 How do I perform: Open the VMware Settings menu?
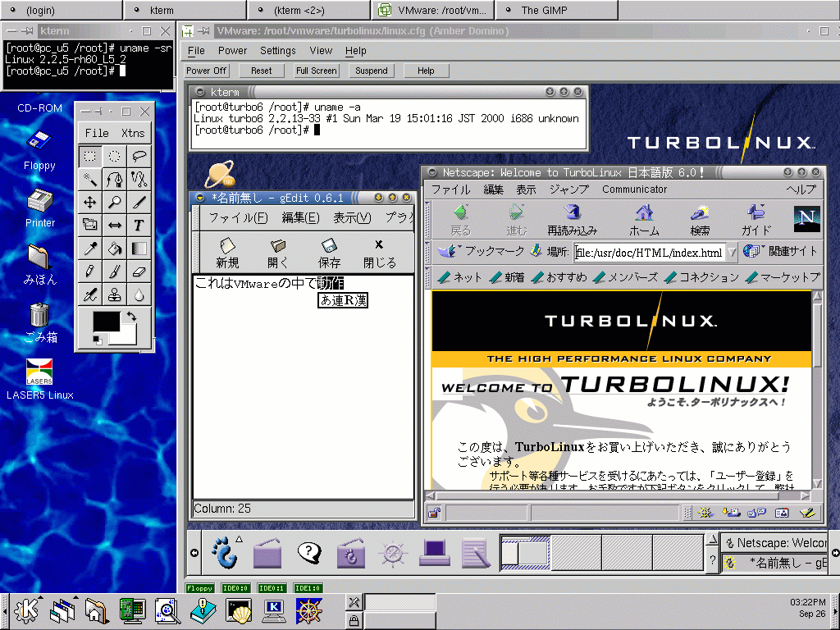(x=277, y=51)
